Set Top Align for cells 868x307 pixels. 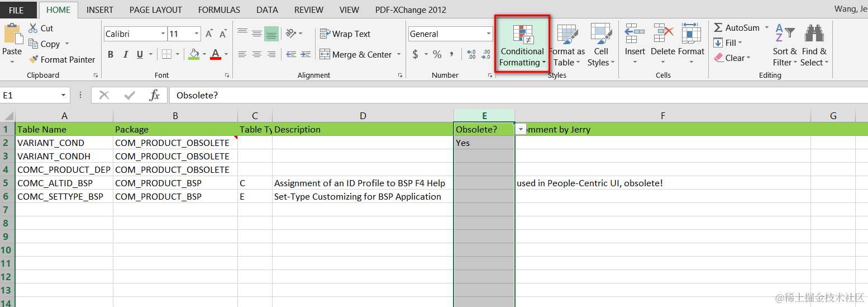(242, 34)
